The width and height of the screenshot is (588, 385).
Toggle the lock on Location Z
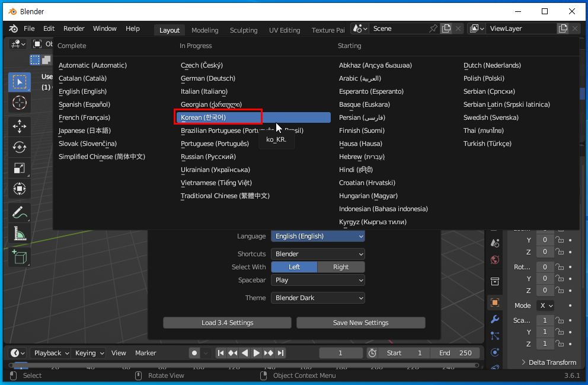(x=560, y=252)
